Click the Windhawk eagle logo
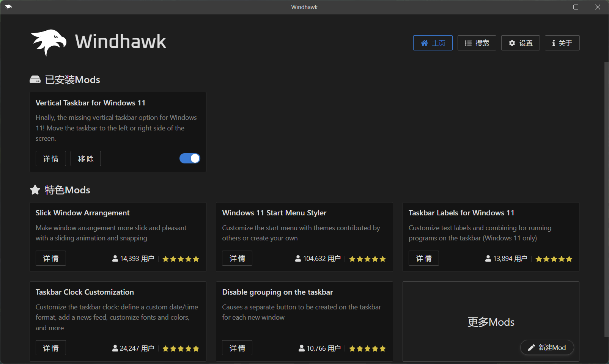609x364 pixels. point(49,42)
